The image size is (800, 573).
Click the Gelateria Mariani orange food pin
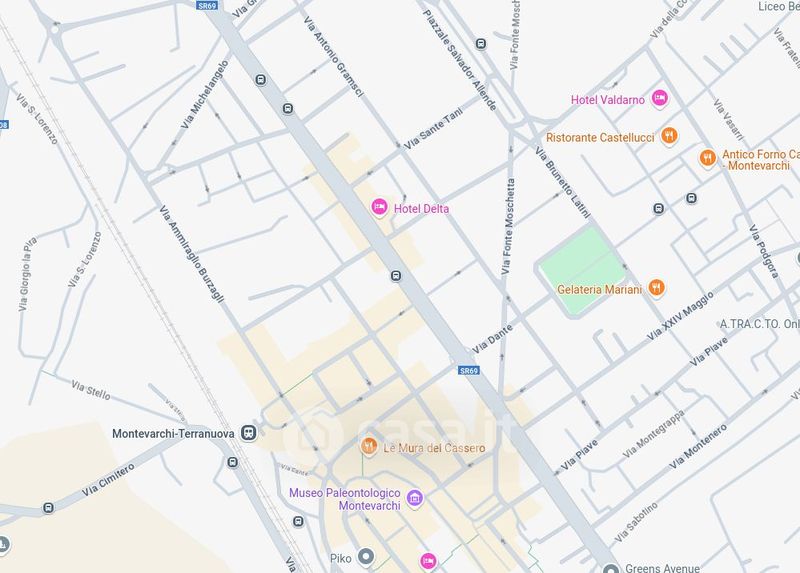656,288
